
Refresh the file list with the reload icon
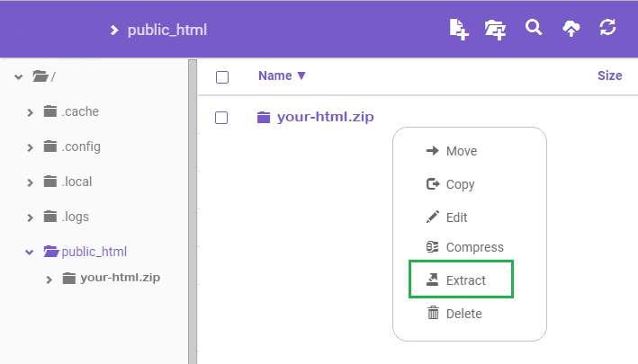click(x=608, y=28)
